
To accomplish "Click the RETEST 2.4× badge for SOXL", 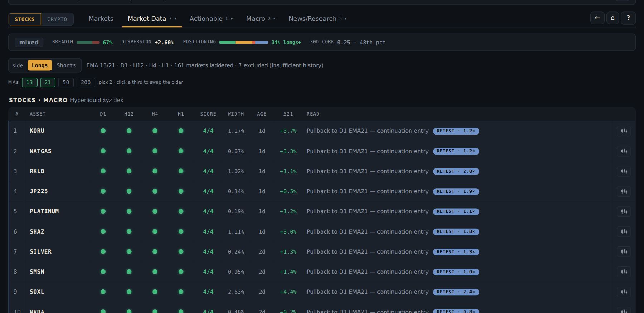I will point(456,292).
